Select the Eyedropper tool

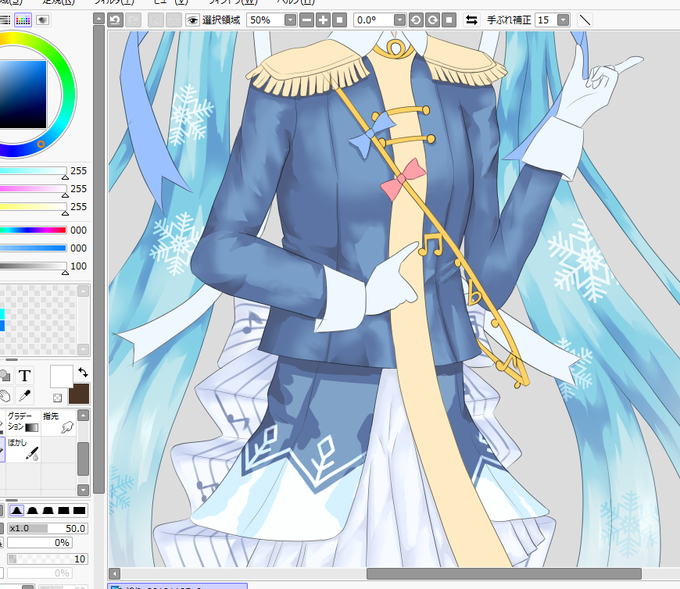coord(24,396)
